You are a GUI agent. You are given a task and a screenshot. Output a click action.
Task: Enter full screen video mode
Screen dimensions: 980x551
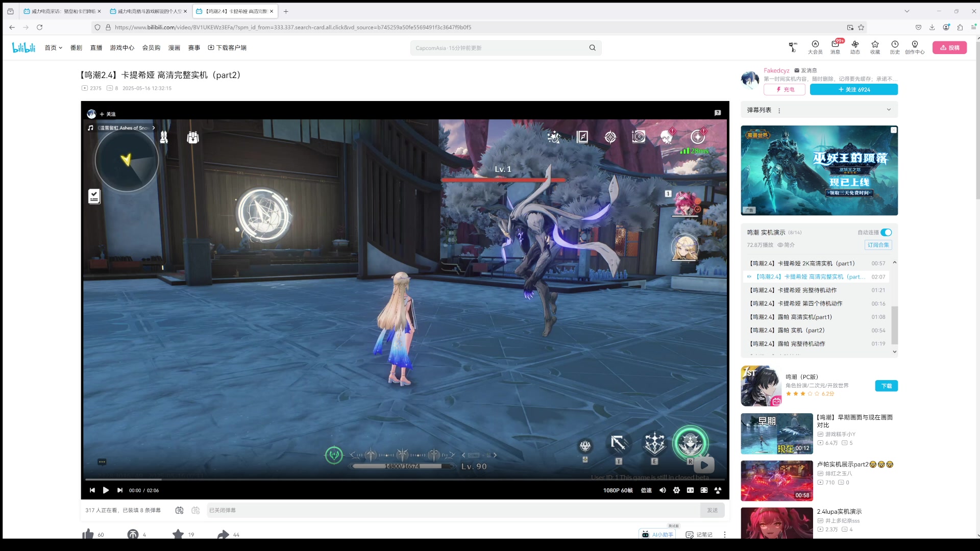(718, 490)
